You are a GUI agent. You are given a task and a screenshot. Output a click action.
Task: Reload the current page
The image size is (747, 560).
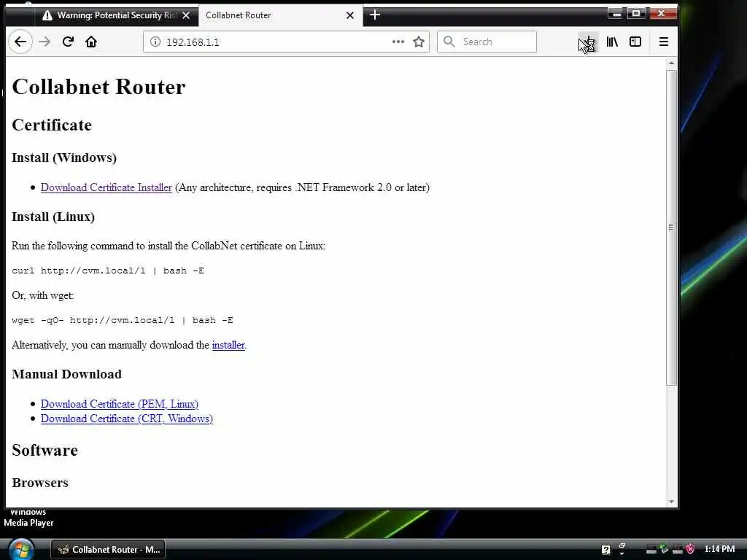pyautogui.click(x=68, y=42)
